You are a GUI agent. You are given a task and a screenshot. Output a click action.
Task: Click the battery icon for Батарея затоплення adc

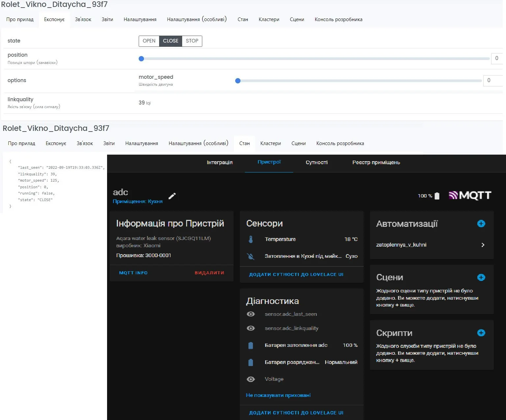pyautogui.click(x=251, y=345)
